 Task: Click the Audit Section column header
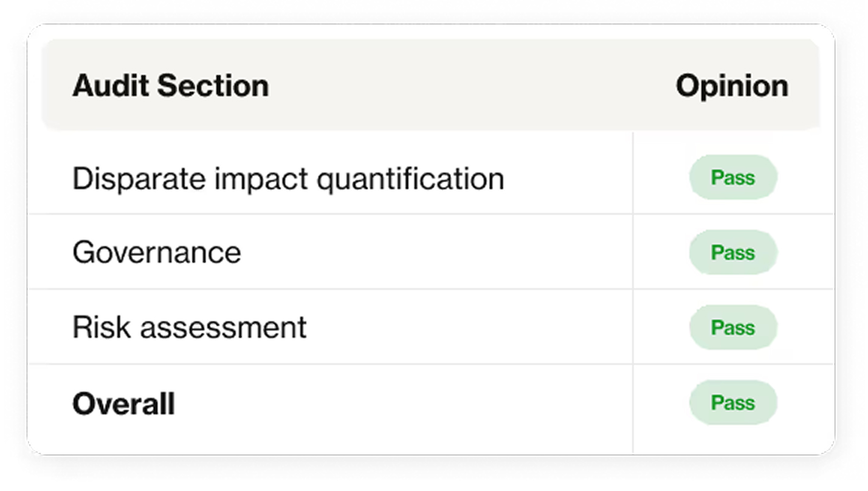point(170,86)
